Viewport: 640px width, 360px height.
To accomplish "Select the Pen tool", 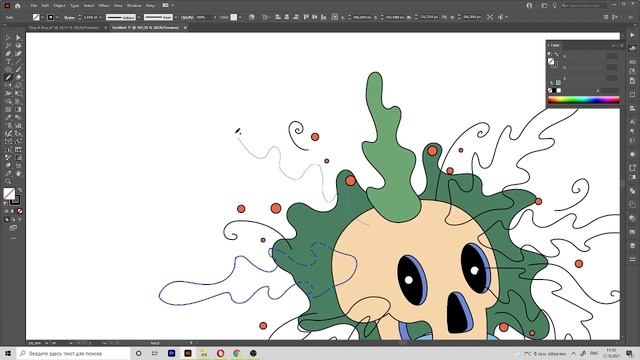I will (x=8, y=53).
